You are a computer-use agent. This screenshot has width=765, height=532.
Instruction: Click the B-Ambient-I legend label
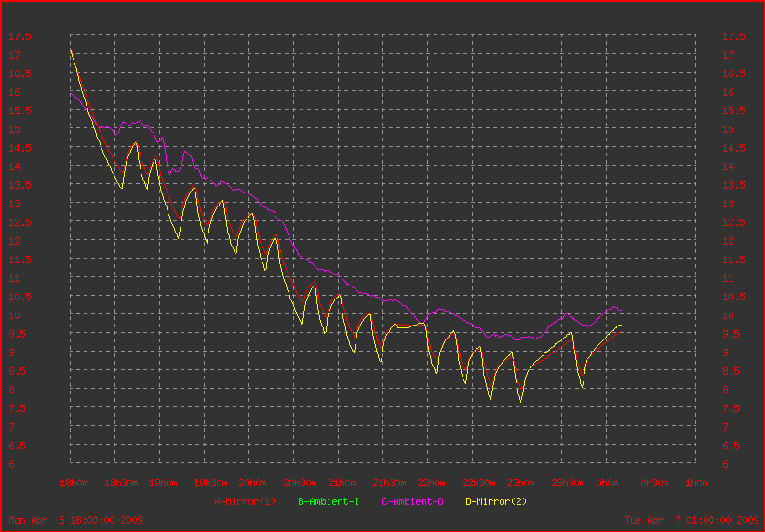coord(329,501)
